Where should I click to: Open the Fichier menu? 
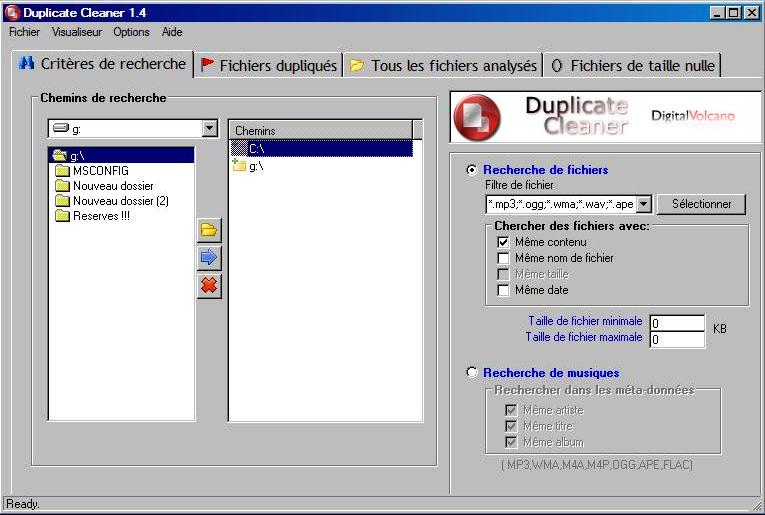(24, 32)
